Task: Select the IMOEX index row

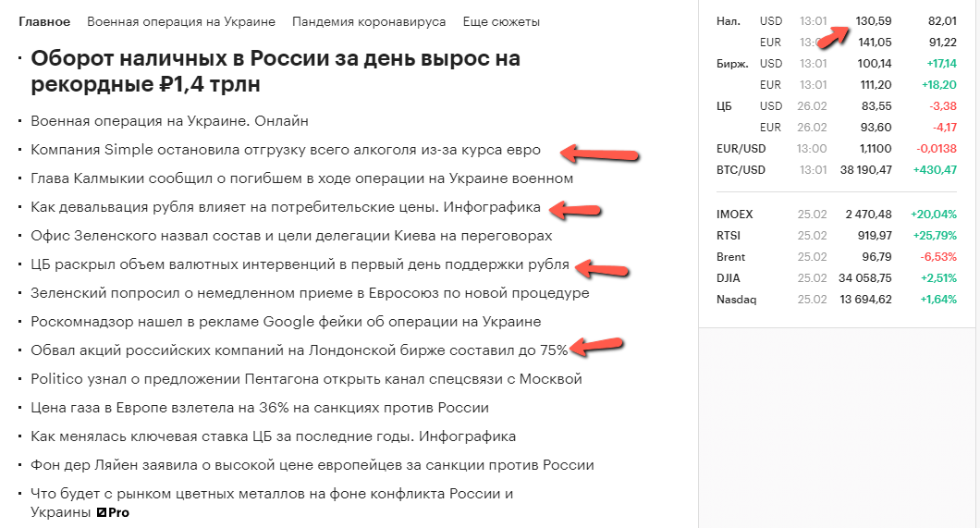Action: pos(837,215)
